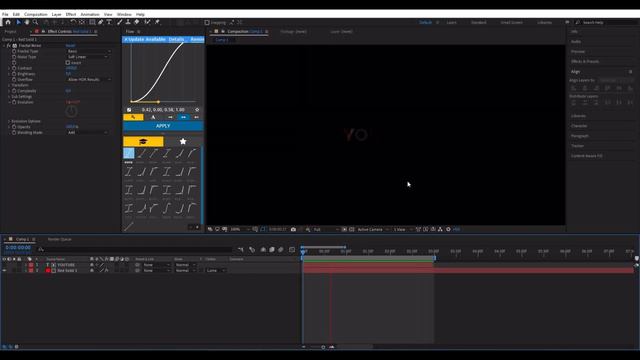Toggle the Contrast stopwatch
The height and width of the screenshot is (360, 640).
pos(14,68)
